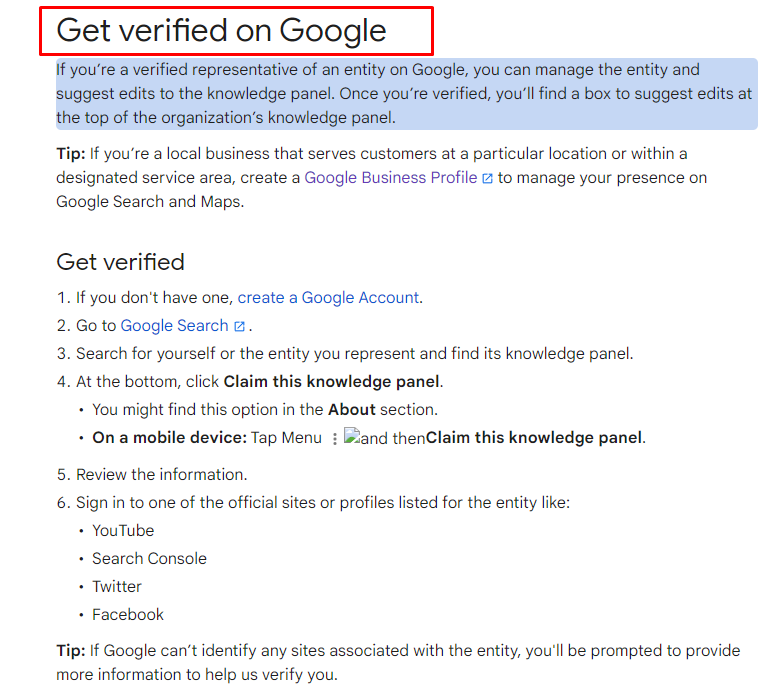Click the Facebook list item
Image resolution: width=775 pixels, height=697 pixels.
pos(128,615)
